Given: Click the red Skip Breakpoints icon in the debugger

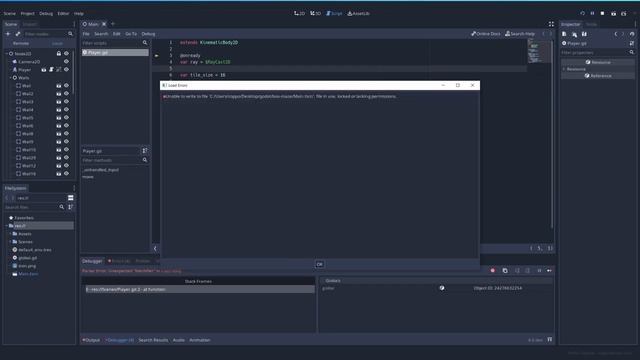Looking at the screenshot, I should click(x=493, y=271).
